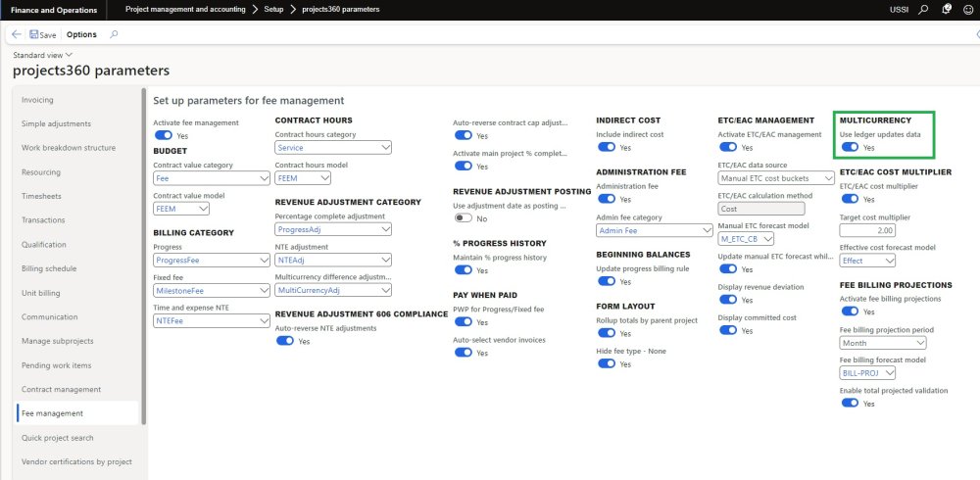Select the Invoicing tab

click(x=38, y=100)
